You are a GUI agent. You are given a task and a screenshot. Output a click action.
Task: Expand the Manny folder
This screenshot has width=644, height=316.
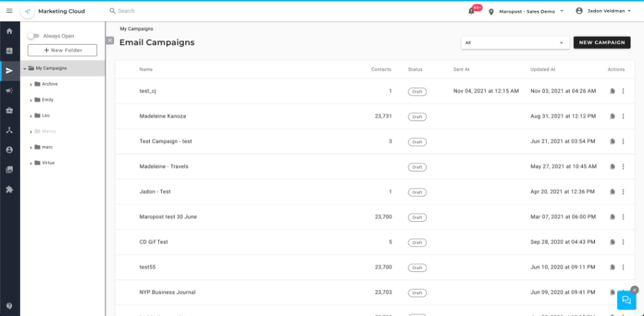31,132
